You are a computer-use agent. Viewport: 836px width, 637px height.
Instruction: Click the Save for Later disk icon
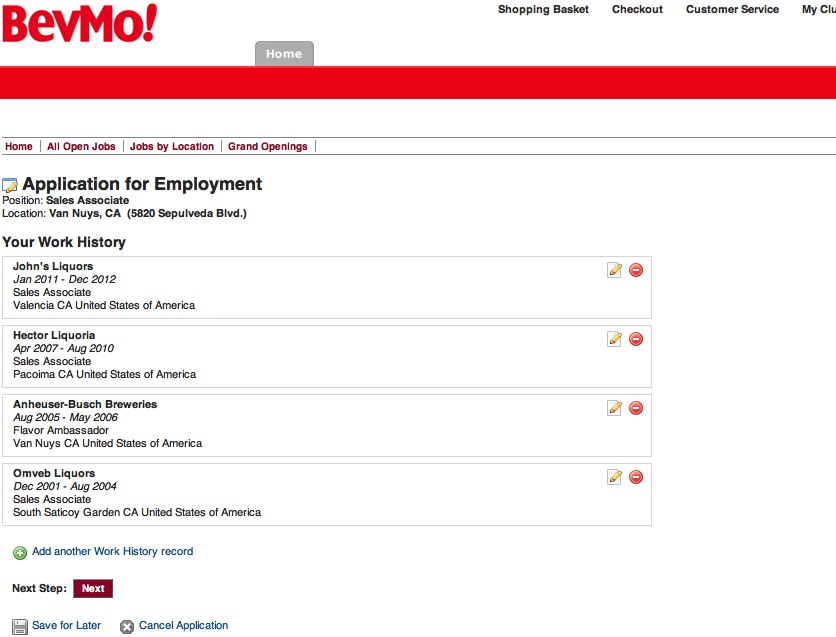(x=19, y=624)
